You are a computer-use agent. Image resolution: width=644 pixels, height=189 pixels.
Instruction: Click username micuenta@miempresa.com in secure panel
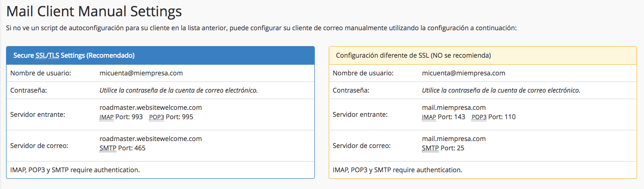click(141, 73)
